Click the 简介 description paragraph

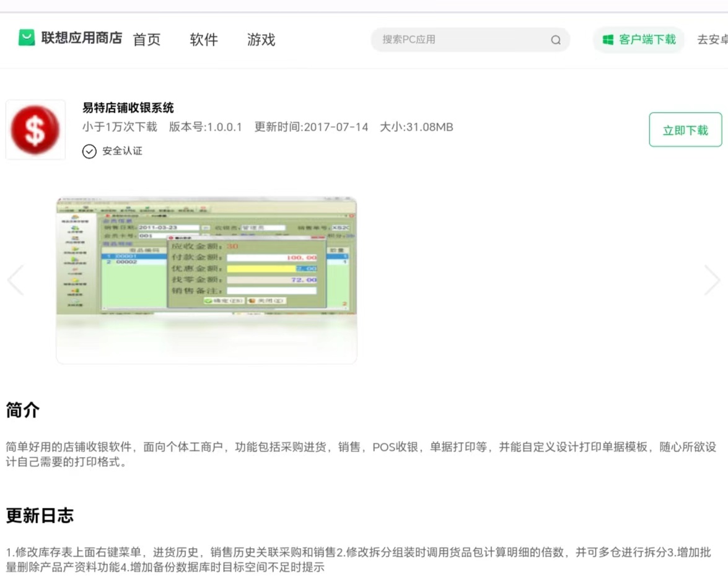click(361, 455)
